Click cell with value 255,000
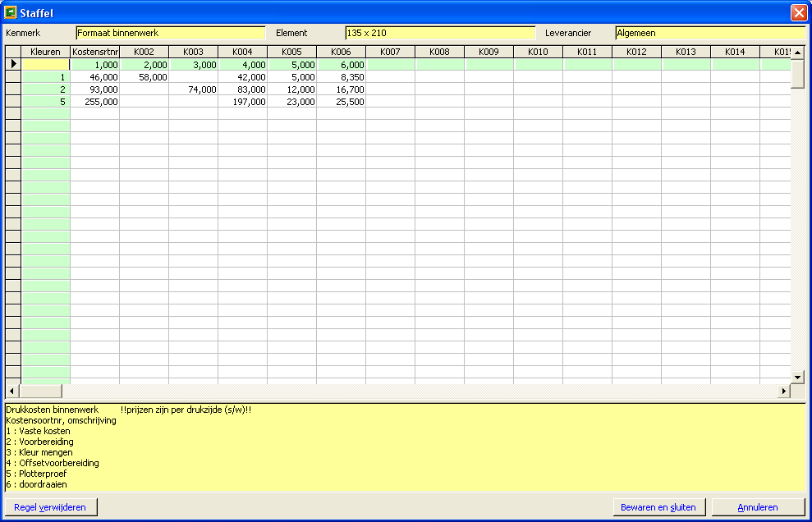The width and height of the screenshot is (812, 522). pyautogui.click(x=94, y=102)
